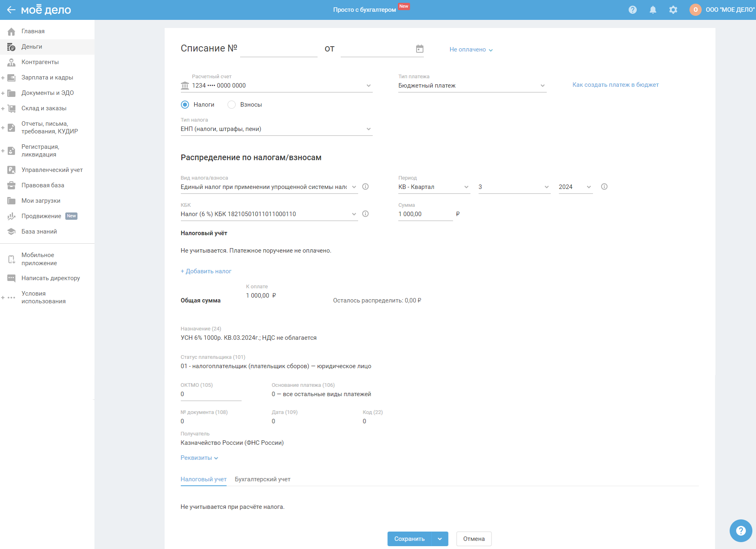
Task: Open the 2024 year dropdown
Action: pyautogui.click(x=576, y=187)
